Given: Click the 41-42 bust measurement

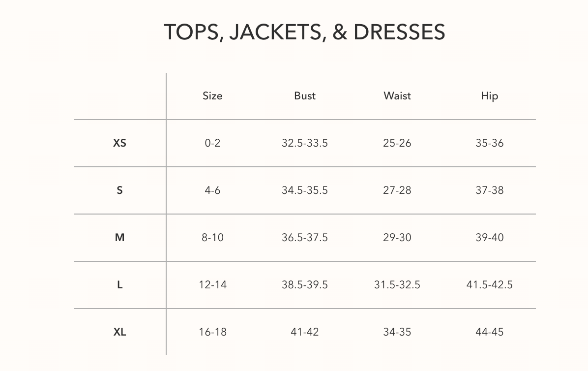Looking at the screenshot, I should coord(305,332).
